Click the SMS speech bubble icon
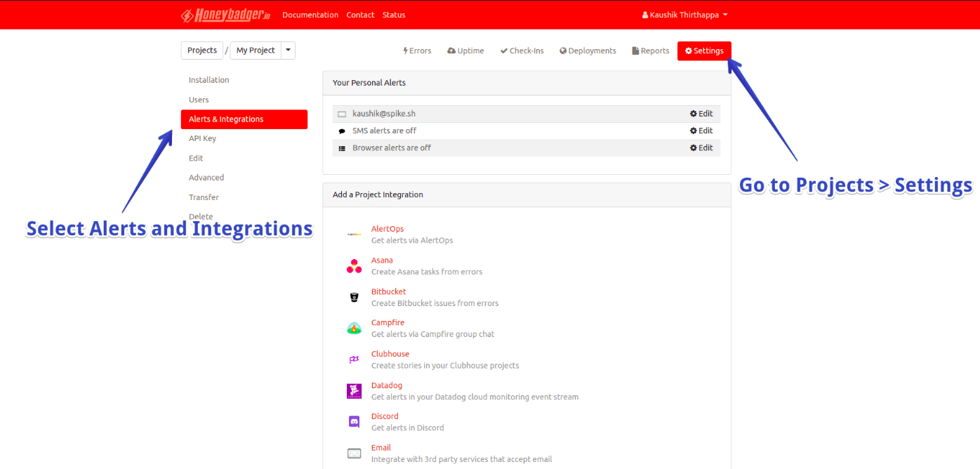 click(x=342, y=131)
